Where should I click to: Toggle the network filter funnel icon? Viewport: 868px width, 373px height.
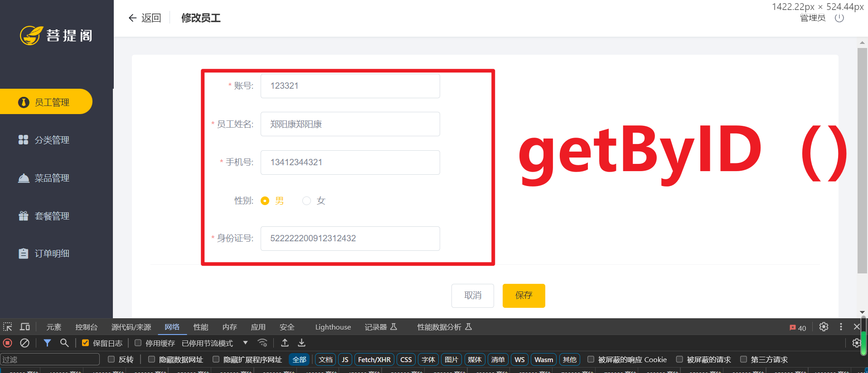(x=47, y=343)
